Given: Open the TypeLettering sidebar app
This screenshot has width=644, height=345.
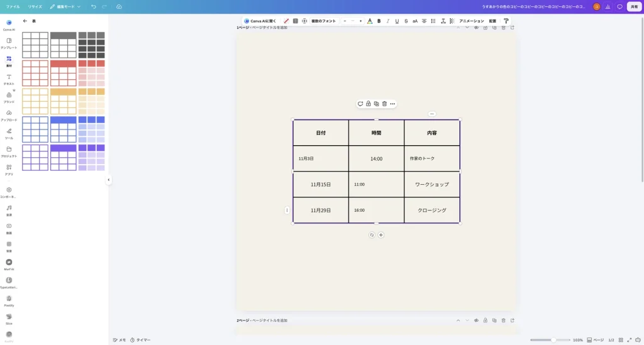Looking at the screenshot, I should tap(9, 283).
